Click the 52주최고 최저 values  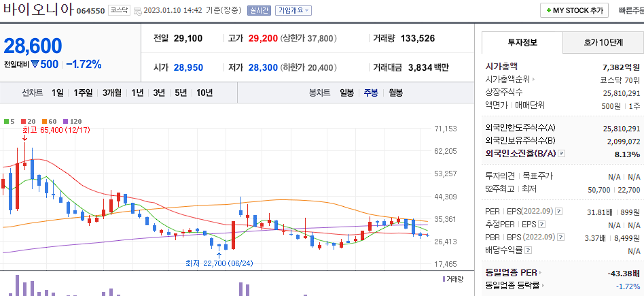pos(614,190)
